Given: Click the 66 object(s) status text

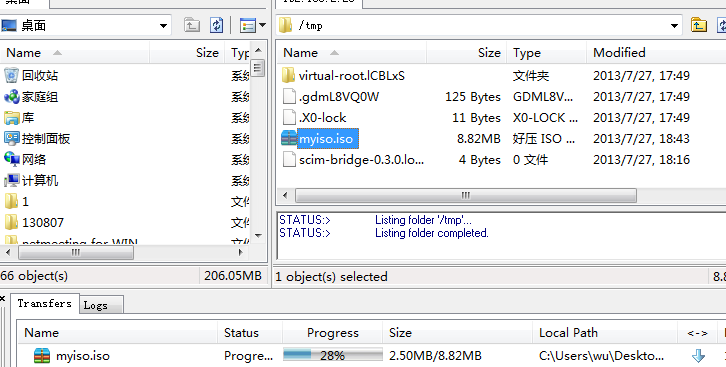Looking at the screenshot, I should point(34,276).
